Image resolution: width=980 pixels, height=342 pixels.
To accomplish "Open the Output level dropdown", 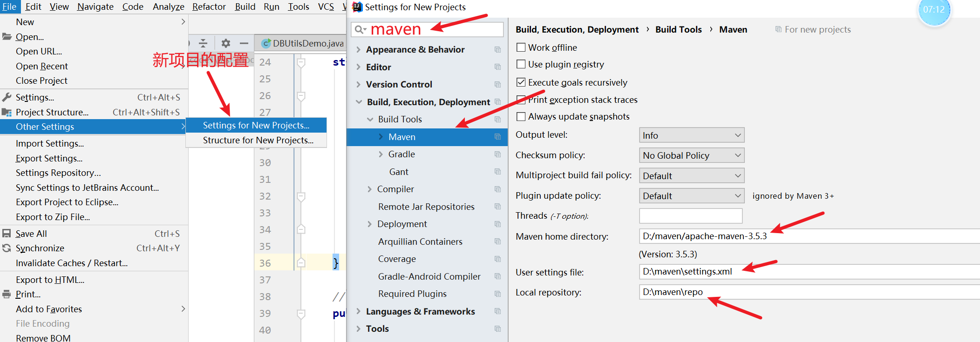I will point(692,135).
